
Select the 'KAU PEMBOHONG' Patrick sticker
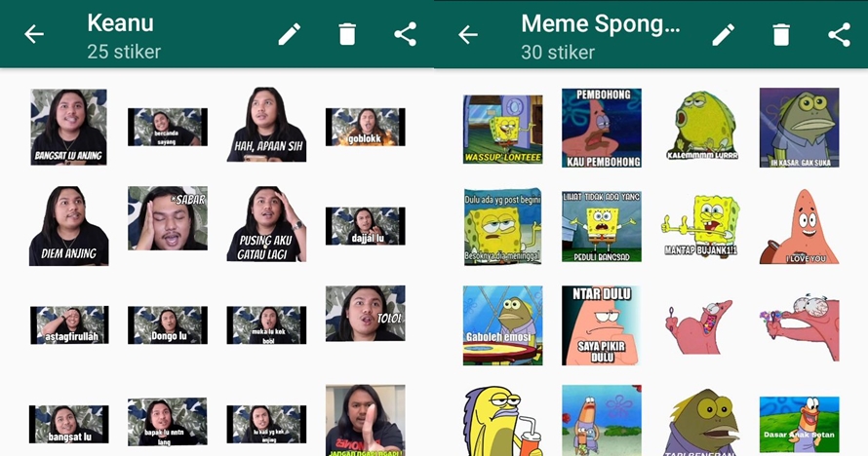click(602, 128)
